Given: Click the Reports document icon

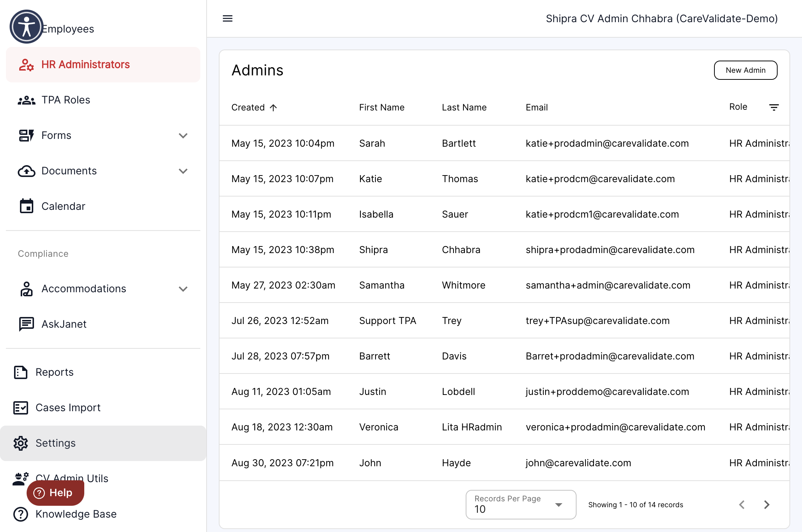Looking at the screenshot, I should point(21,372).
